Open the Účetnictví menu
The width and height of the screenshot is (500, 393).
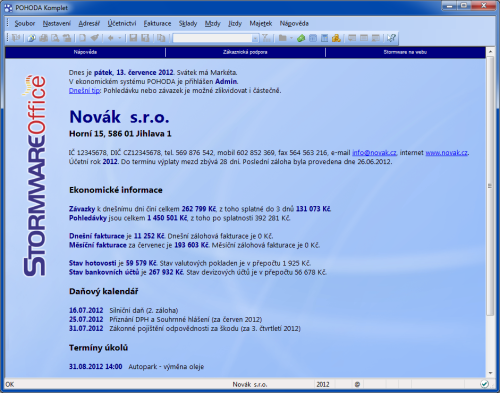point(122,23)
